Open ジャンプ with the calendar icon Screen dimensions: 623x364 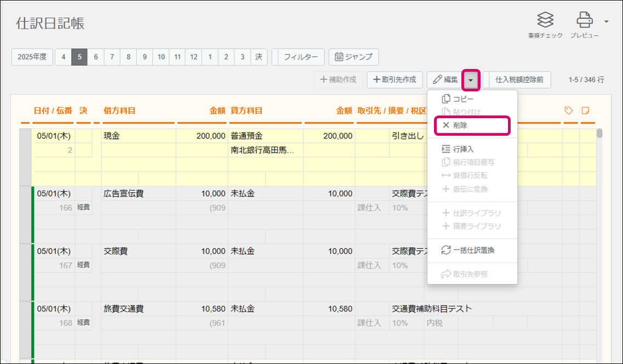(x=353, y=57)
